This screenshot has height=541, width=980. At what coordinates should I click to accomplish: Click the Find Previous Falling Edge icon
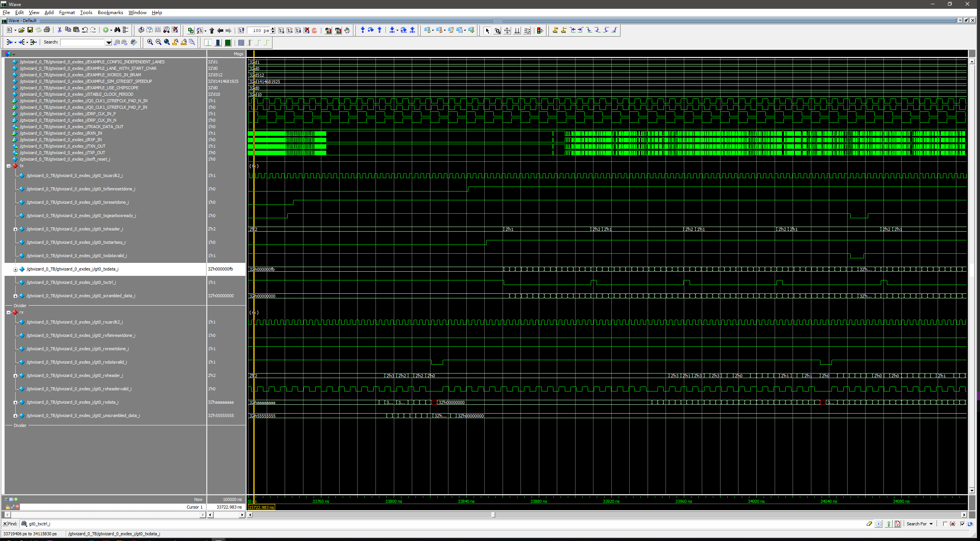point(589,30)
